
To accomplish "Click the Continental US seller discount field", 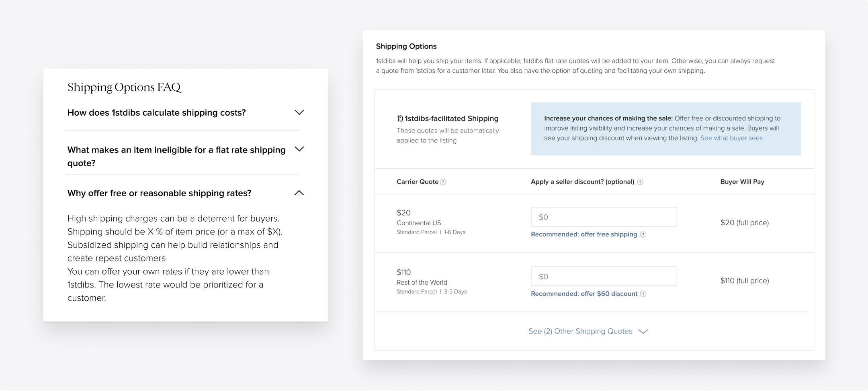I will pos(604,217).
